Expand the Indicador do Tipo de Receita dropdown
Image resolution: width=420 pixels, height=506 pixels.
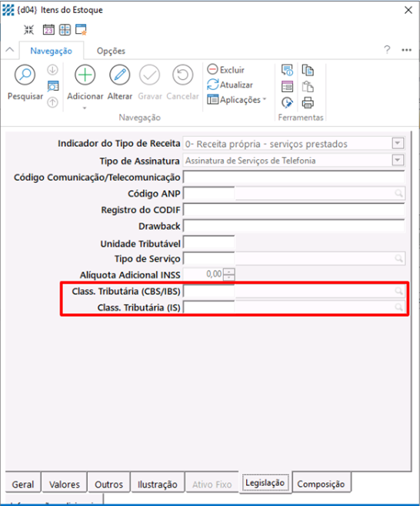[x=398, y=143]
